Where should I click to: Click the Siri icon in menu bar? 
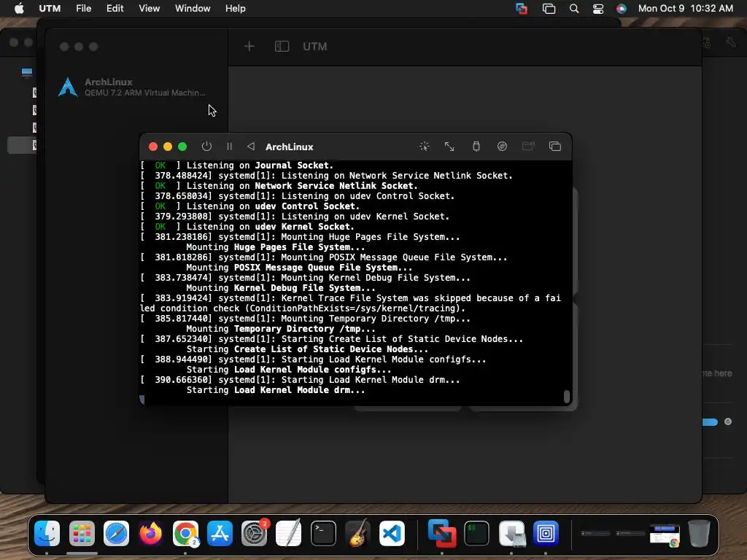click(x=622, y=9)
